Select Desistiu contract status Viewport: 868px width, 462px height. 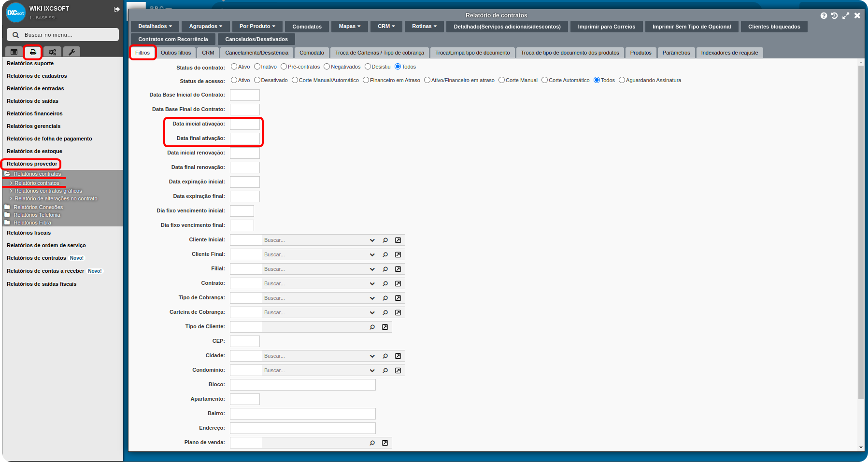368,67
